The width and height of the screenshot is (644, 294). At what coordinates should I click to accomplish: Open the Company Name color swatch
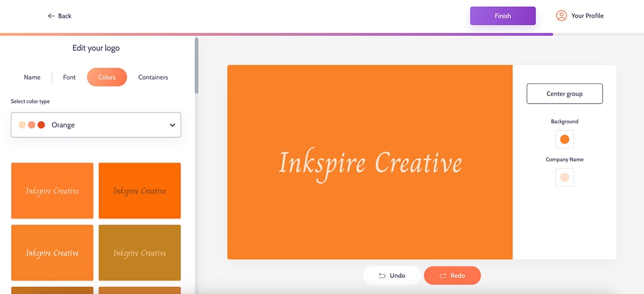click(565, 178)
